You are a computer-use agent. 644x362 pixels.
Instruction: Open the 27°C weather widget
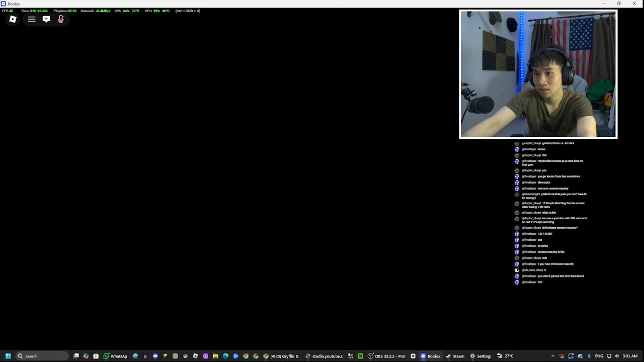[x=505, y=356]
